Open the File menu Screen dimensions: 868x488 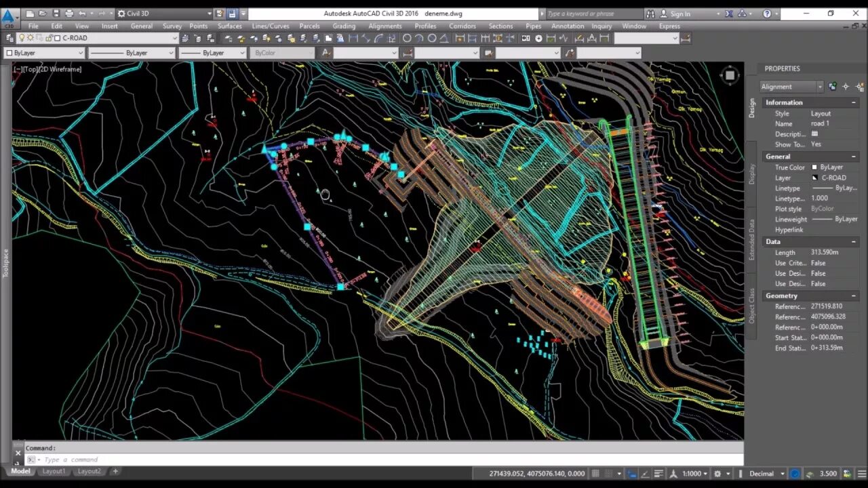click(33, 26)
